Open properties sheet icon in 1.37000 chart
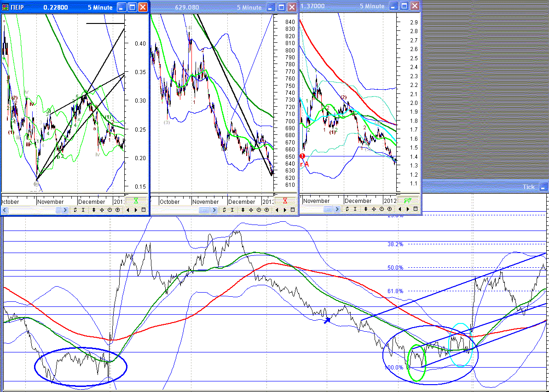This screenshot has width=549, height=392. [415, 209]
